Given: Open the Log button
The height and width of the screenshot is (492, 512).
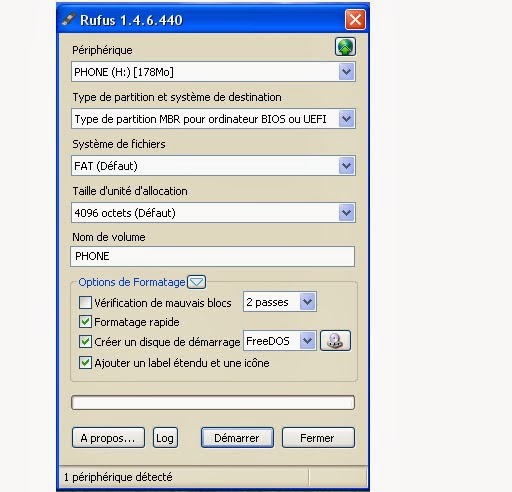Looking at the screenshot, I should [165, 438].
